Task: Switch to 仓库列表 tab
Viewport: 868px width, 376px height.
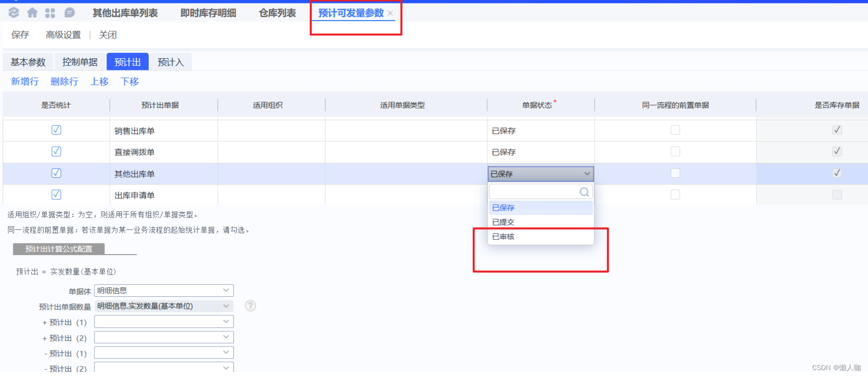Action: click(277, 13)
